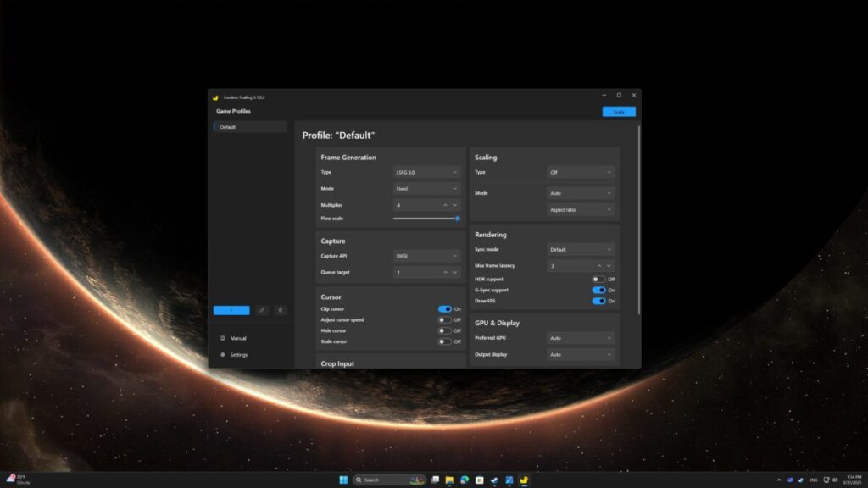Viewport: 868px width, 488px height.
Task: Open the weather widget on the taskbar
Action: [19, 480]
